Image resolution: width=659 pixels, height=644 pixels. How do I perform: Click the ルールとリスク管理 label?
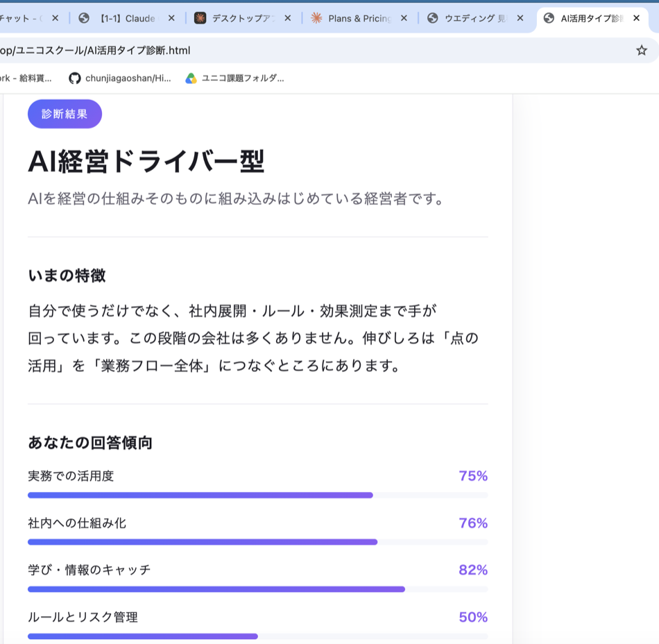83,617
